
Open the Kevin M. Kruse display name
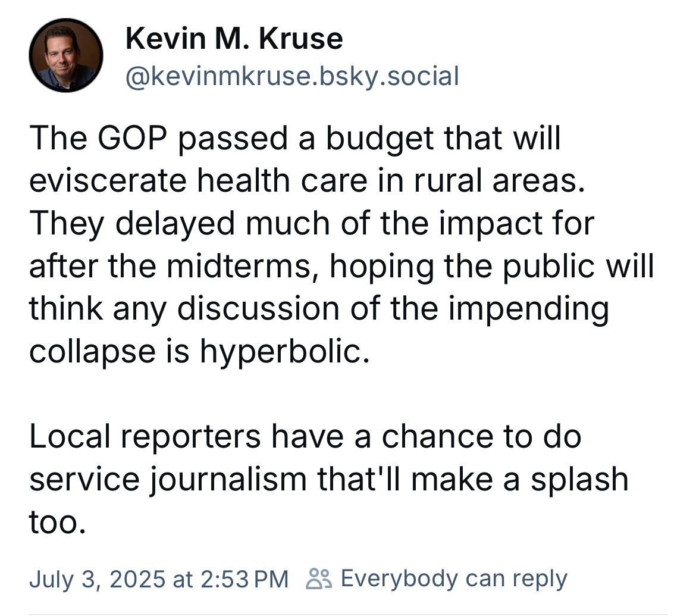click(234, 39)
